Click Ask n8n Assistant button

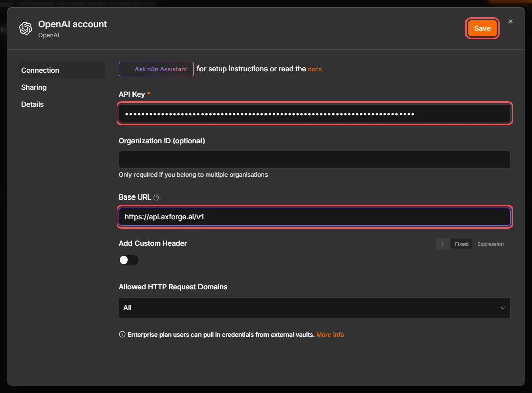coord(156,69)
